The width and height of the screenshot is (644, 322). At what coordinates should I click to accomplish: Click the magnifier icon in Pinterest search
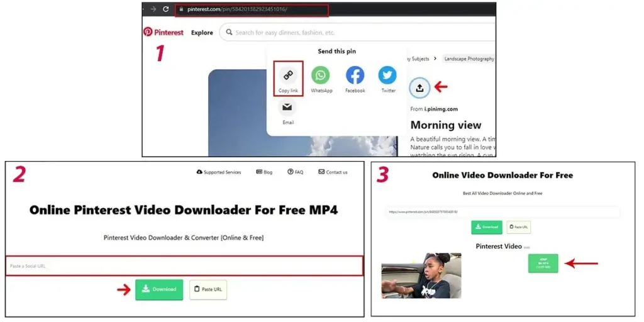tap(229, 32)
